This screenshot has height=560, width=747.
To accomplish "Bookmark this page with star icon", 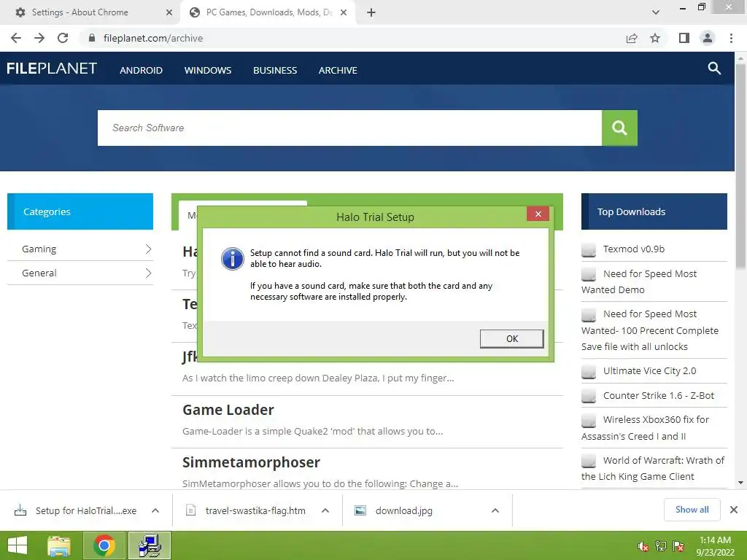I will (655, 38).
